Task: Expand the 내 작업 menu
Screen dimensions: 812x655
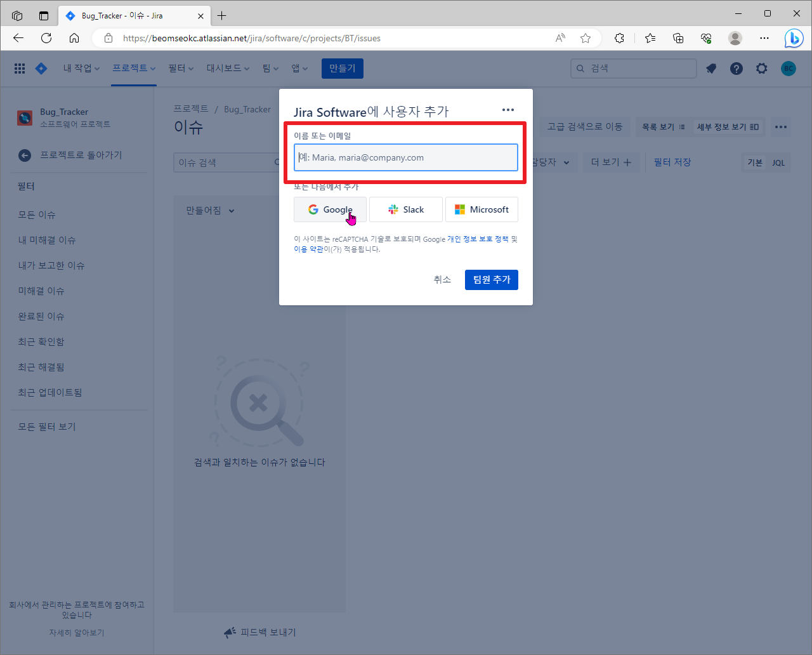Action: pos(81,69)
